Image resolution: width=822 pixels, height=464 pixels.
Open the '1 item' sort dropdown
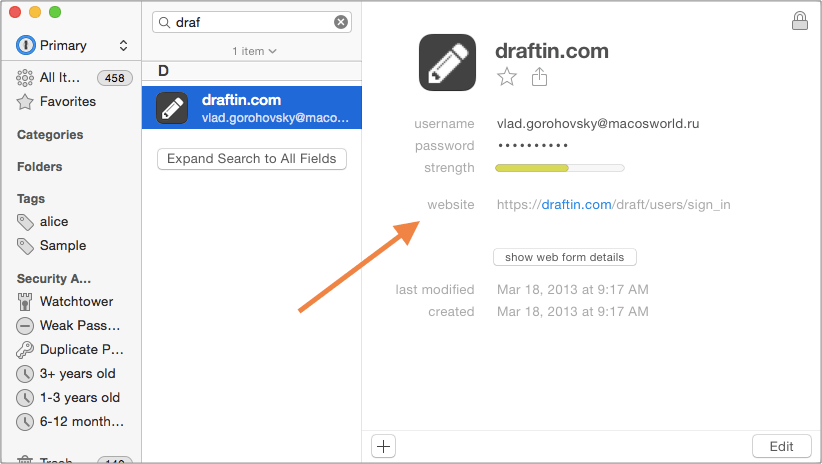(254, 51)
